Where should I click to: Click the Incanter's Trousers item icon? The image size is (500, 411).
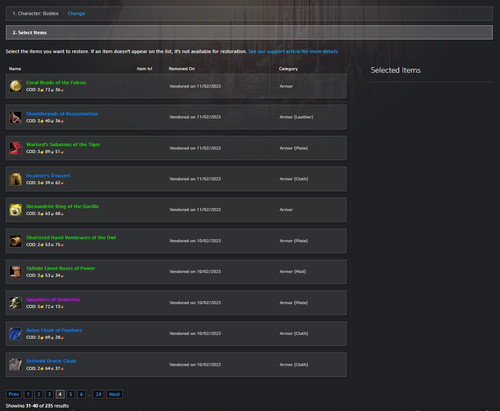coord(15,179)
